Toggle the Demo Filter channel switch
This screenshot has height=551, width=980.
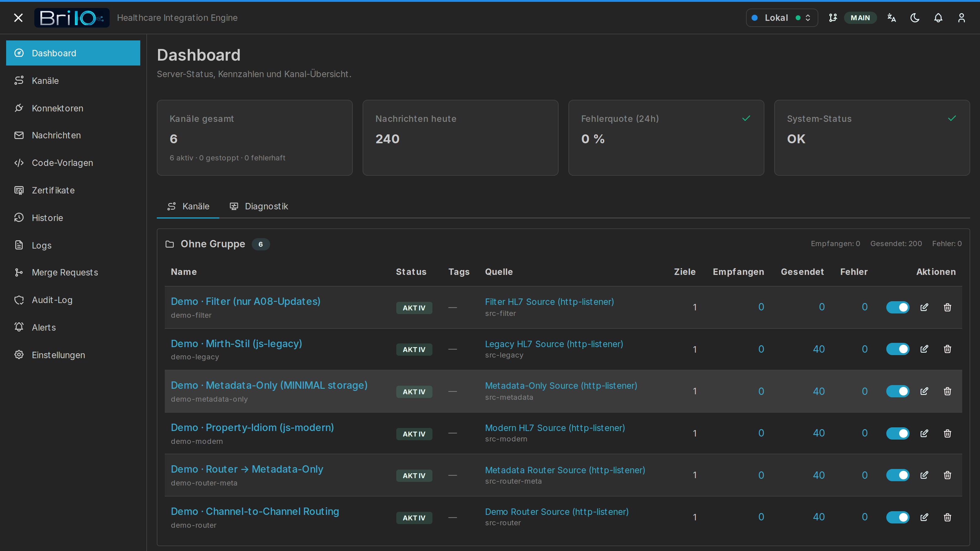[897, 307]
